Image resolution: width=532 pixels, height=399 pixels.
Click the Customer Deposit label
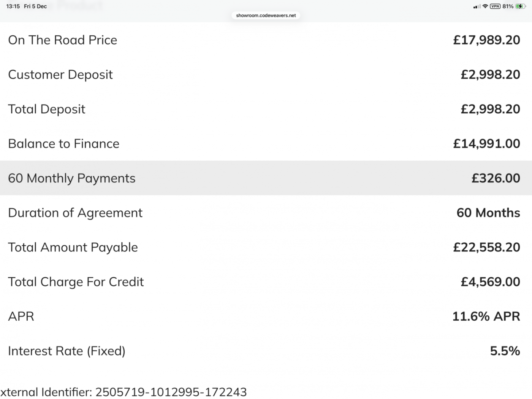click(x=60, y=75)
